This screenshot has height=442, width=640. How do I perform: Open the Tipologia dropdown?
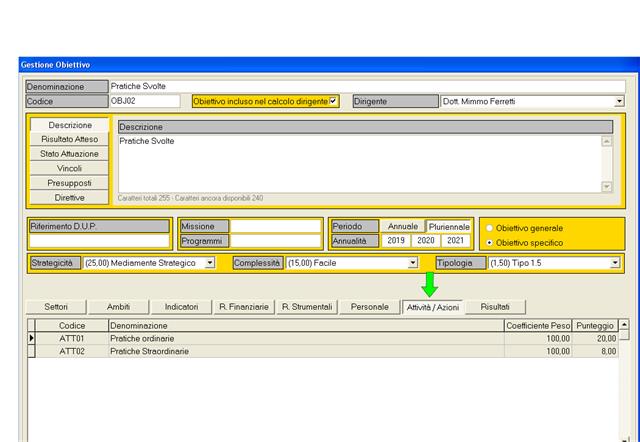[x=616, y=263]
